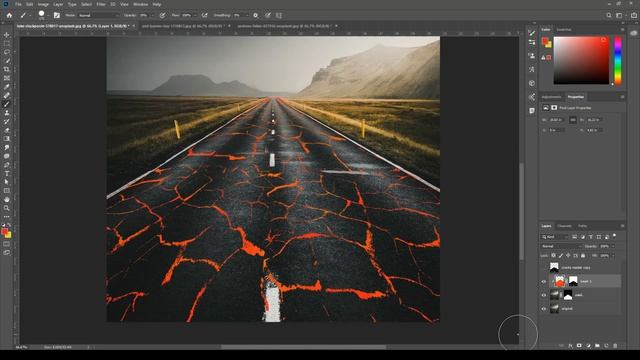Open Opacity dropdown in options bar
Image resolution: width=640 pixels, height=360 pixels.
point(153,15)
